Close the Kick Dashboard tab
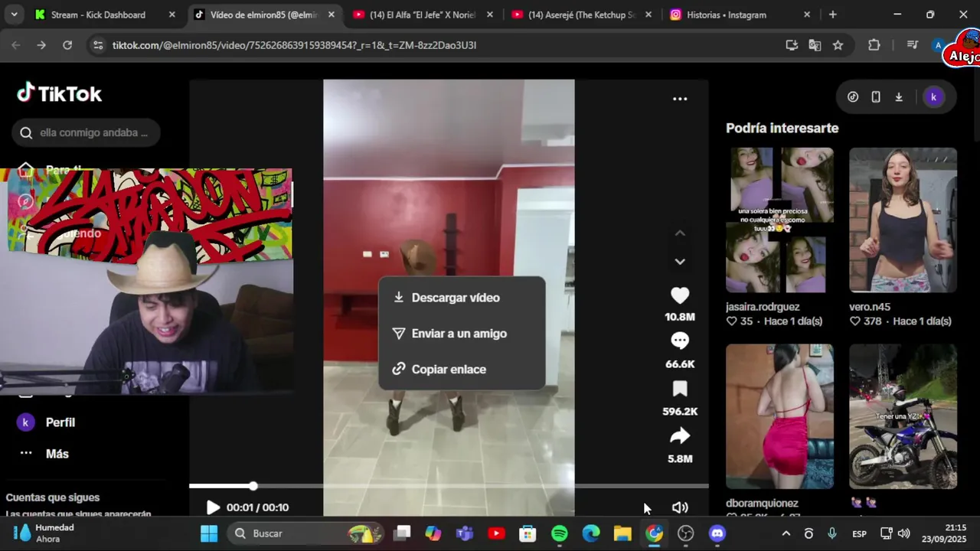 pyautogui.click(x=171, y=15)
